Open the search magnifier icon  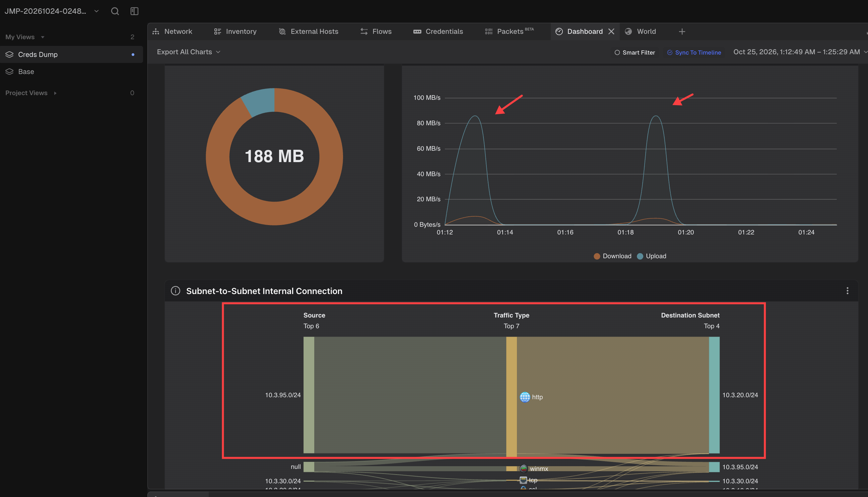pyautogui.click(x=115, y=11)
